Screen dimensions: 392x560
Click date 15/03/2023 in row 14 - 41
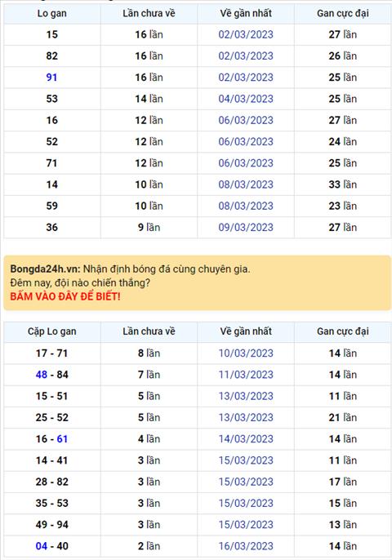pos(246,460)
